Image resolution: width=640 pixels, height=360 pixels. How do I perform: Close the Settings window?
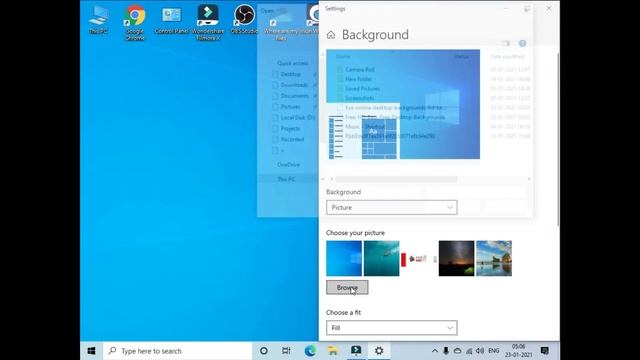coord(549,9)
